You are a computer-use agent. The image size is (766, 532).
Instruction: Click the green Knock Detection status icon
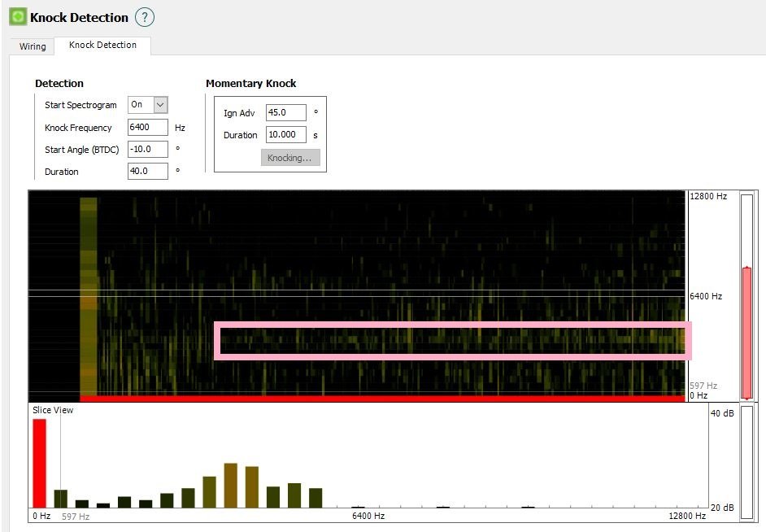pyautogui.click(x=18, y=17)
